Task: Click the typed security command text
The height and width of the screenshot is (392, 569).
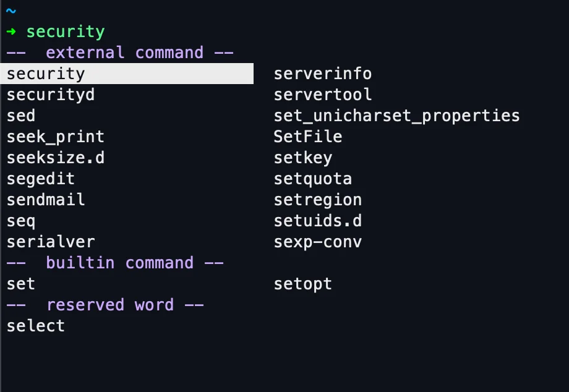Action: [x=66, y=32]
